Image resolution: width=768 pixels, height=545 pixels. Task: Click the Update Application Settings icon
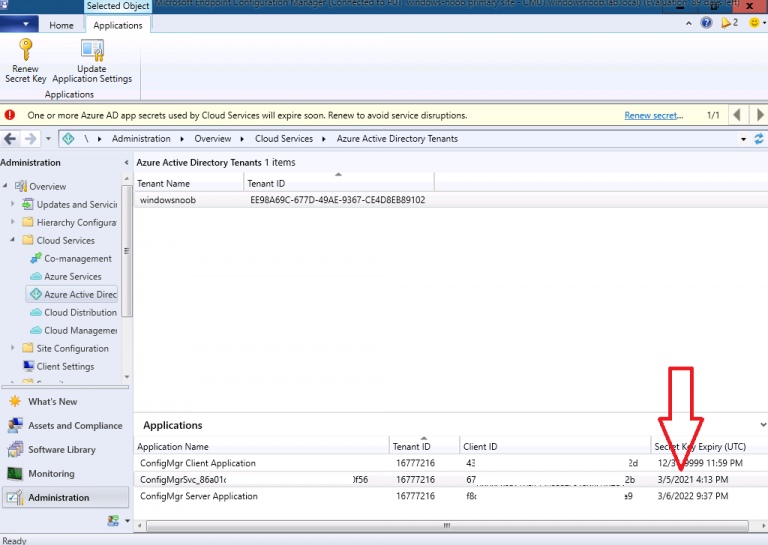pyautogui.click(x=92, y=50)
